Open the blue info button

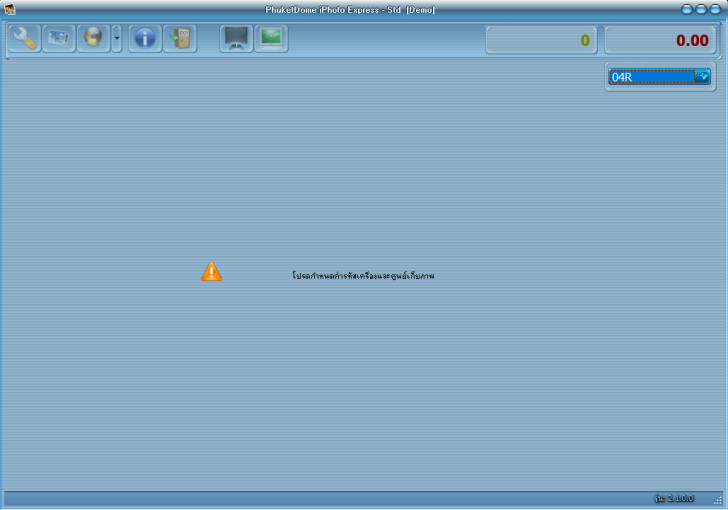[x=145, y=38]
